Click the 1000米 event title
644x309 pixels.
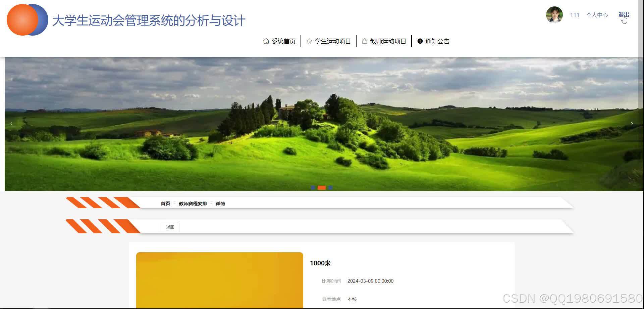pyautogui.click(x=320, y=263)
